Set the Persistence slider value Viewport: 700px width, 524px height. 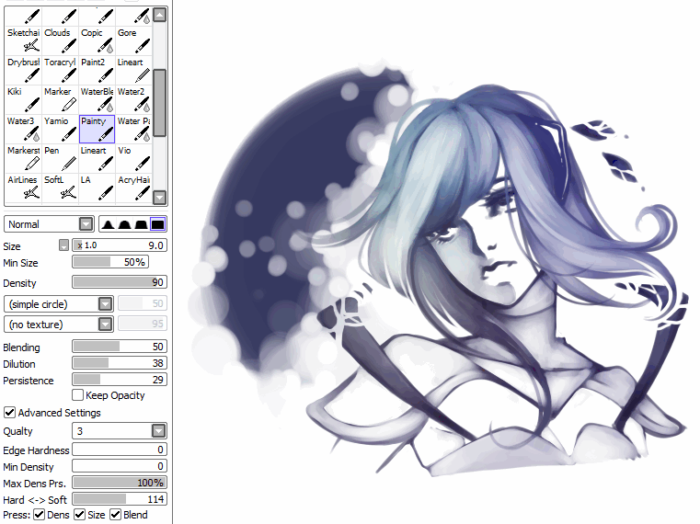point(119,380)
